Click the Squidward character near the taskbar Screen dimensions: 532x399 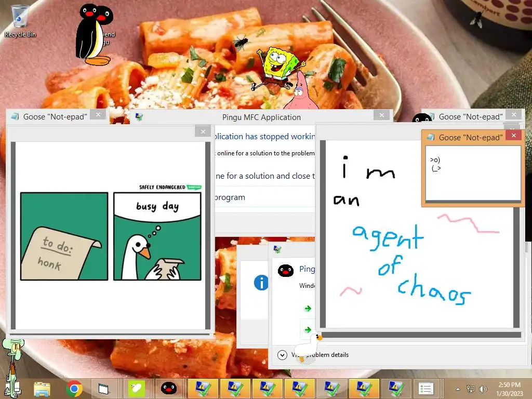13,367
